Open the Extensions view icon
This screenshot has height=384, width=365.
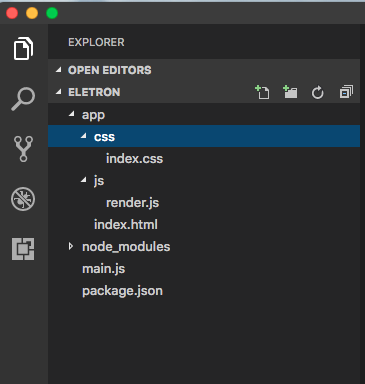[23, 249]
